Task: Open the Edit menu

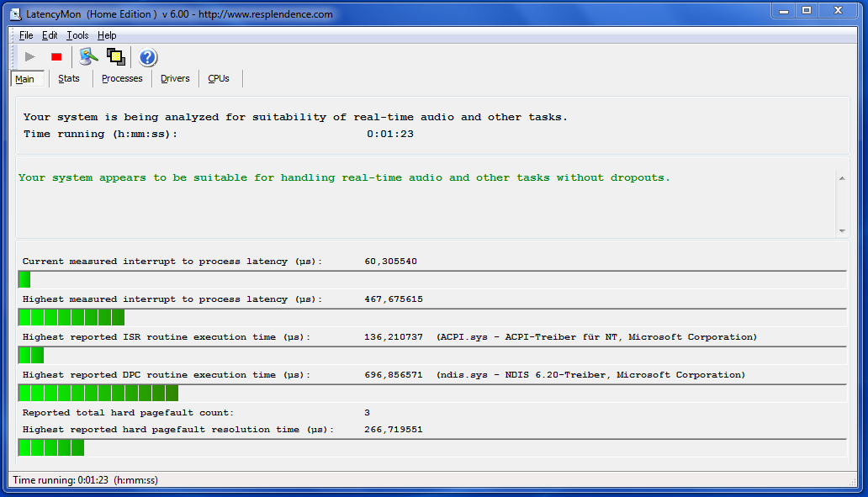Action: pyautogui.click(x=50, y=35)
